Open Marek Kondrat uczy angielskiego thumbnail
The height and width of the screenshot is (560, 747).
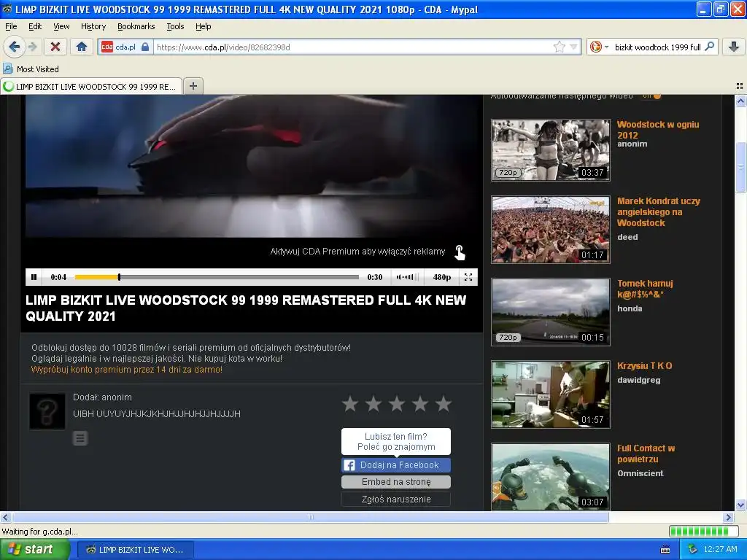point(550,230)
